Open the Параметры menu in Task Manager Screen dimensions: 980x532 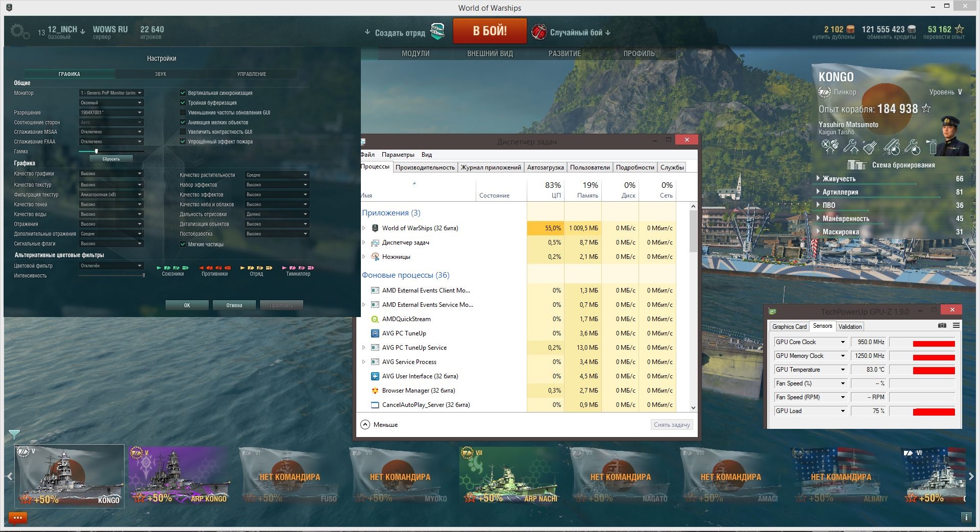(398, 155)
